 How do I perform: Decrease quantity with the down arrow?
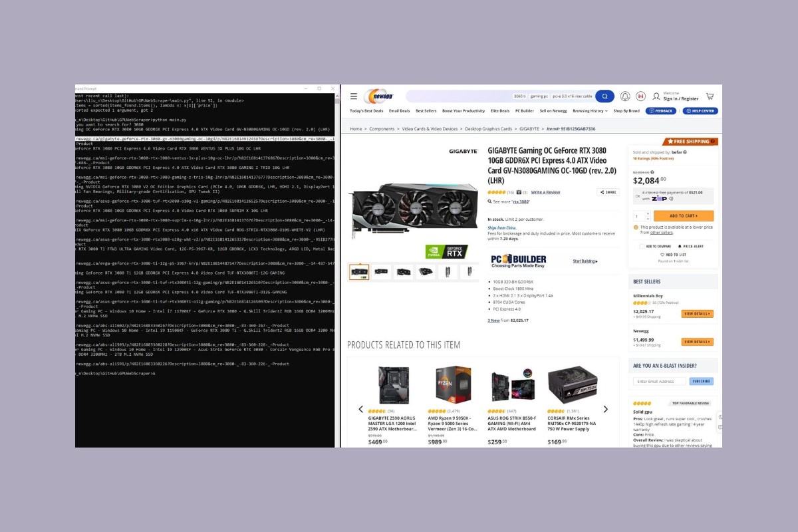tap(648, 218)
